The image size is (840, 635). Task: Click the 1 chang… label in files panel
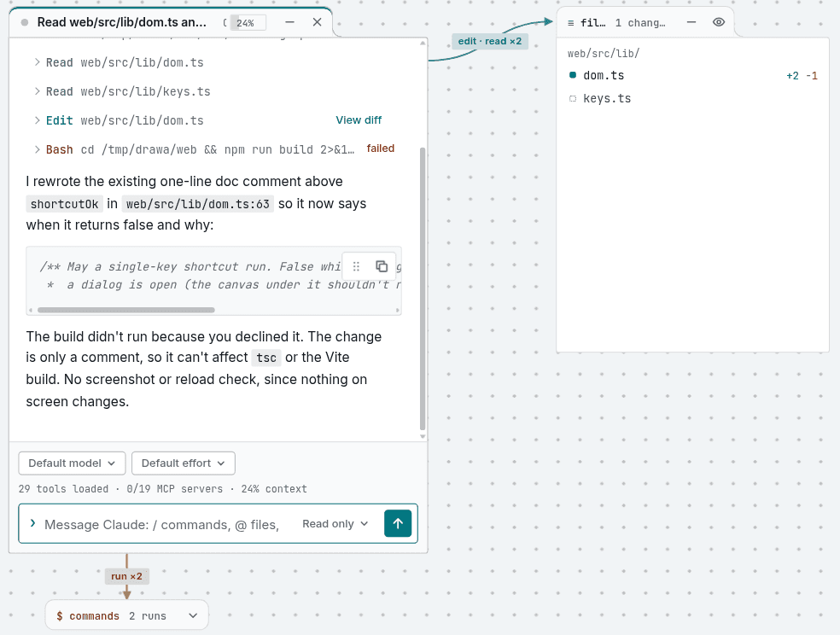pos(640,23)
